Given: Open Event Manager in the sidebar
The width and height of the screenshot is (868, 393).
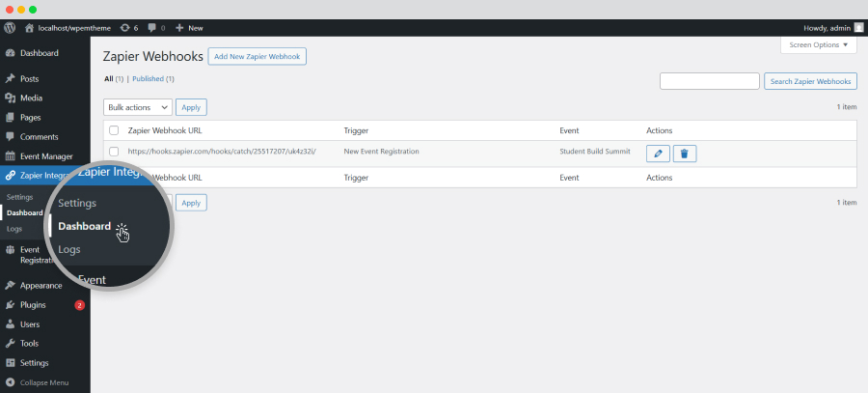Looking at the screenshot, I should [46, 155].
